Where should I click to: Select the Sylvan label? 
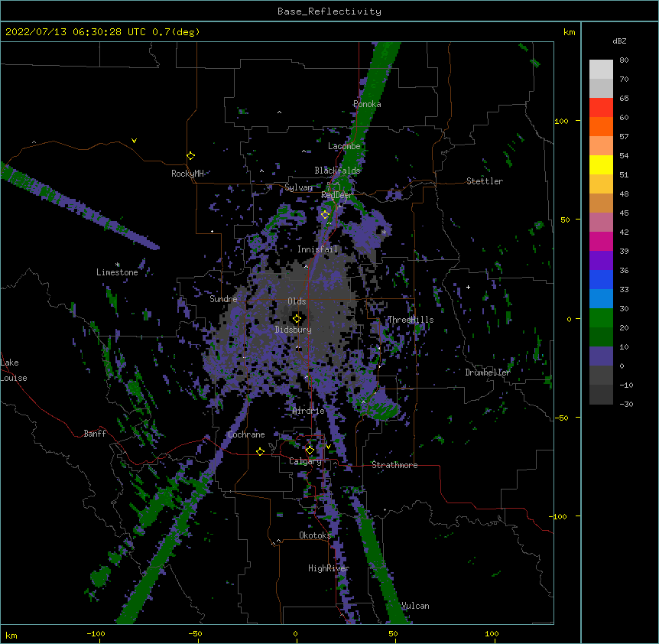pyautogui.click(x=298, y=187)
